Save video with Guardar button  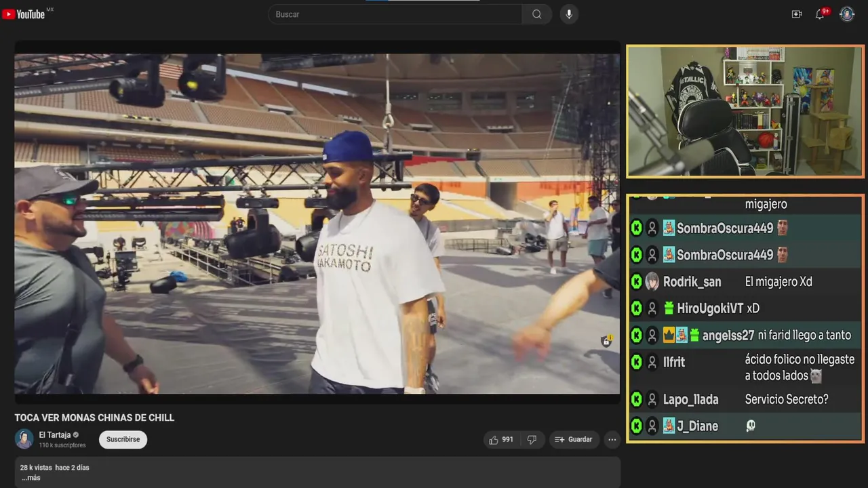pyautogui.click(x=574, y=440)
